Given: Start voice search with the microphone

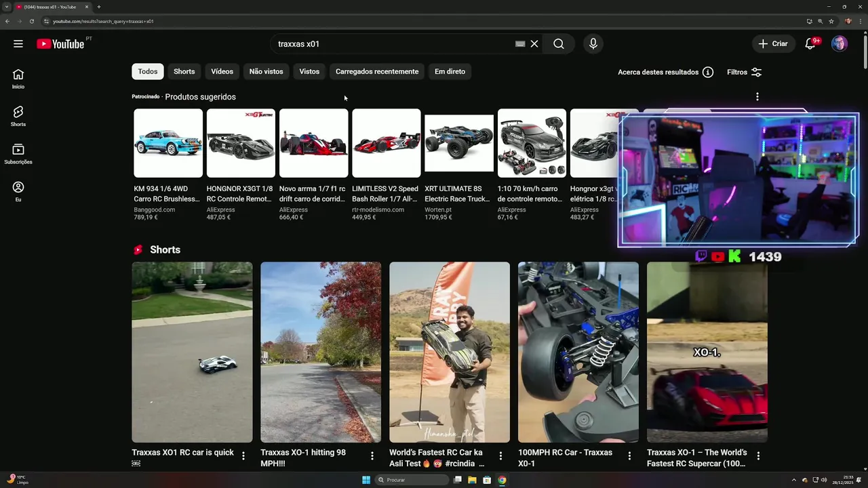Looking at the screenshot, I should 593,44.
